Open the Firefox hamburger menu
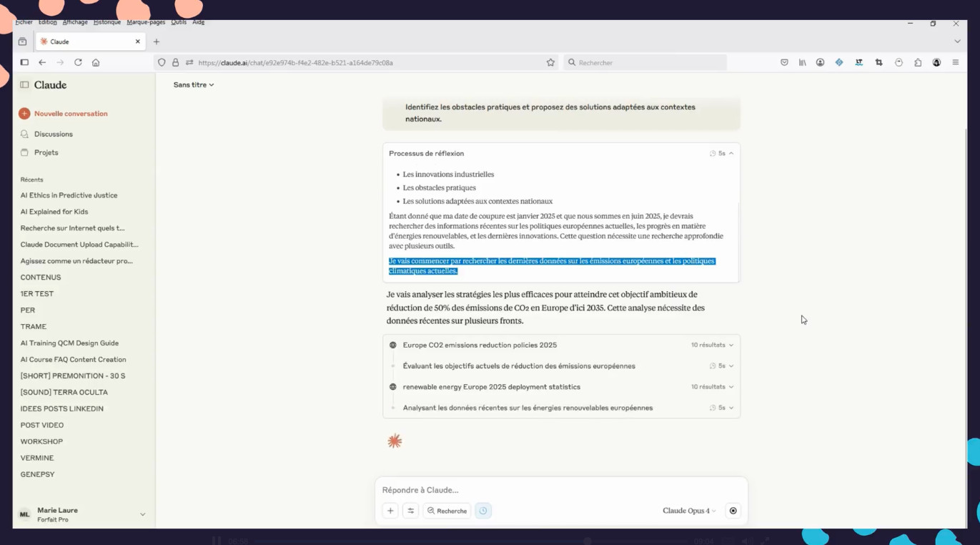This screenshot has height=545, width=980. [x=955, y=63]
